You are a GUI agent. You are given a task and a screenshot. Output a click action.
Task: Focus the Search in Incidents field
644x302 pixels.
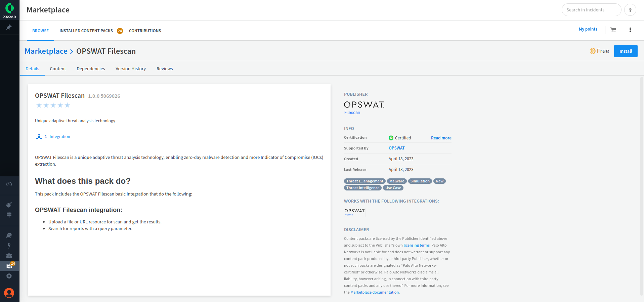[591, 10]
